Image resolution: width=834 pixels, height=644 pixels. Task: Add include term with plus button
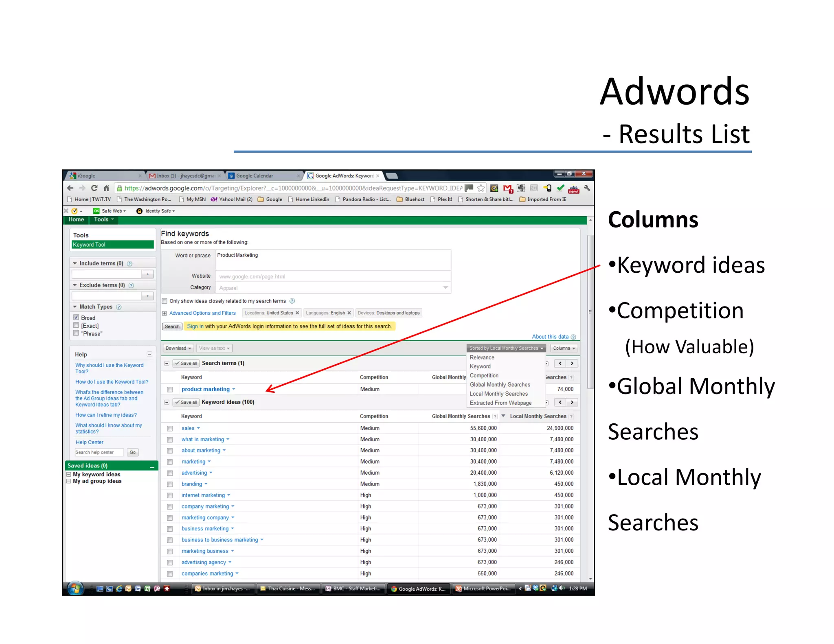point(147,274)
